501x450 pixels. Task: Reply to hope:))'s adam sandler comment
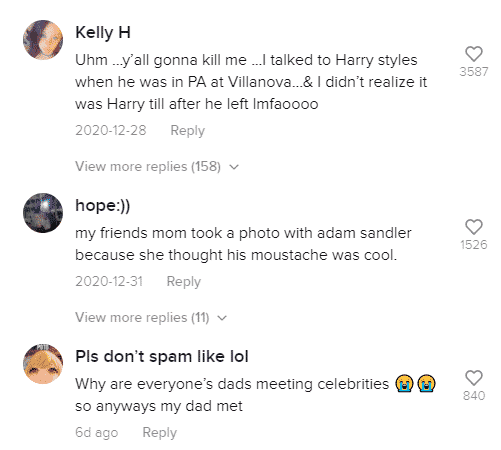pyautogui.click(x=184, y=281)
